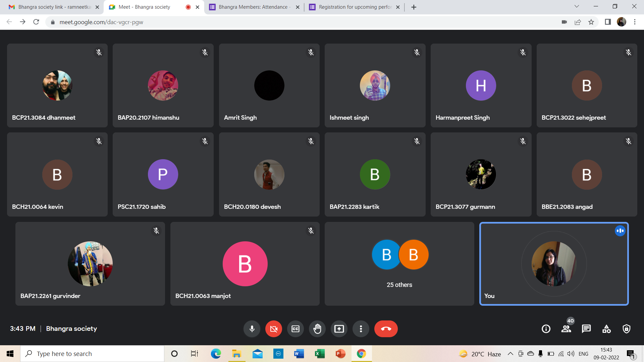Expand hidden system tray icons chevron
The width and height of the screenshot is (644, 362).
pos(510,354)
